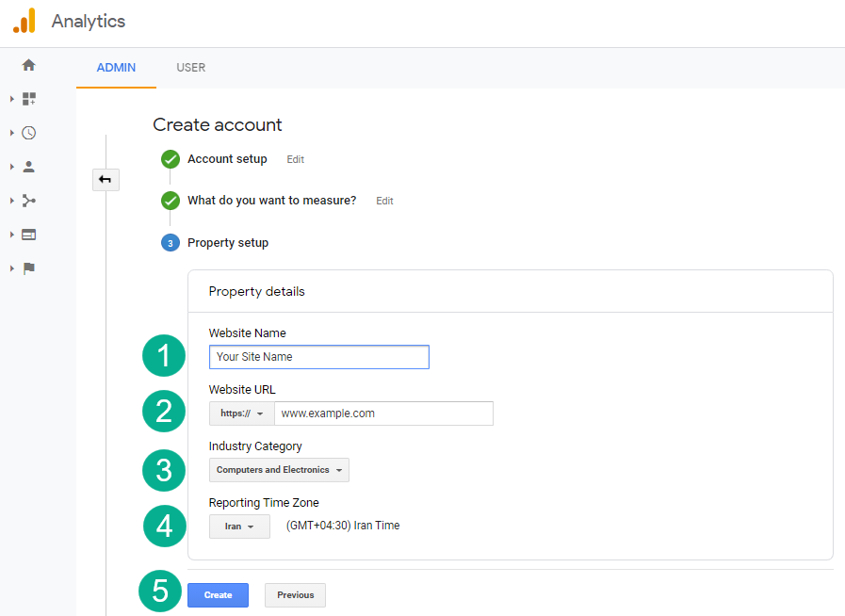Screen dimensions: 845x616
Task: Click the blue Create button
Action: (218, 595)
